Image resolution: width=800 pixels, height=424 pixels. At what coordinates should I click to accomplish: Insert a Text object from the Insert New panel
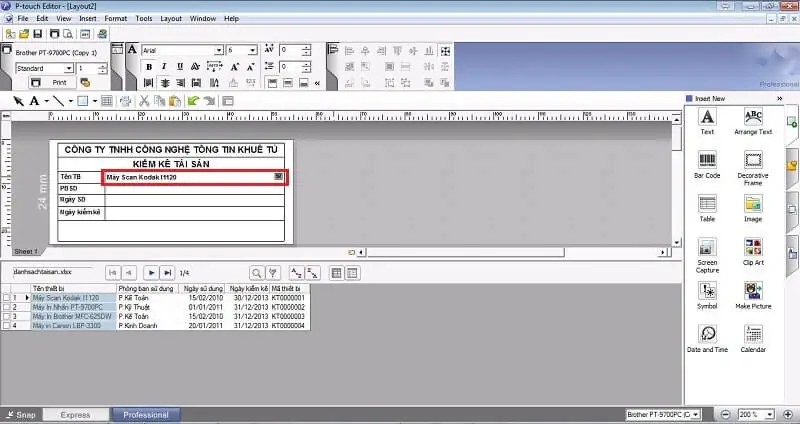click(x=707, y=121)
